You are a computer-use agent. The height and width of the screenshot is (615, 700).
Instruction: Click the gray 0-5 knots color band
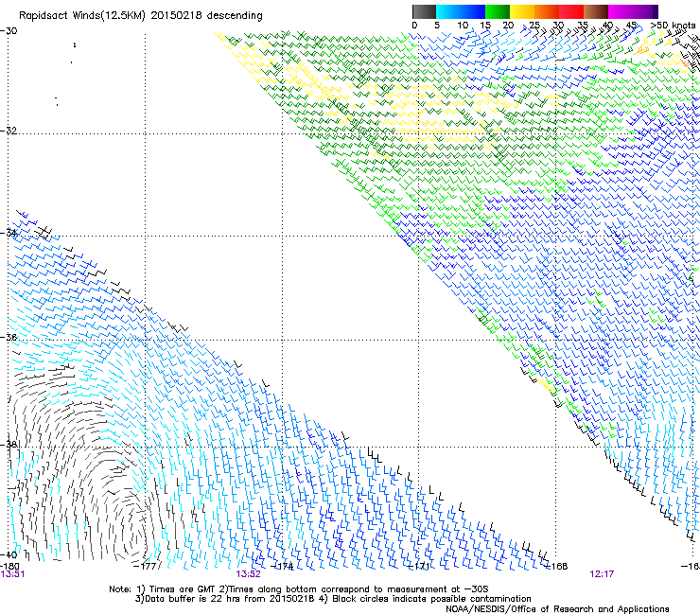424,11
